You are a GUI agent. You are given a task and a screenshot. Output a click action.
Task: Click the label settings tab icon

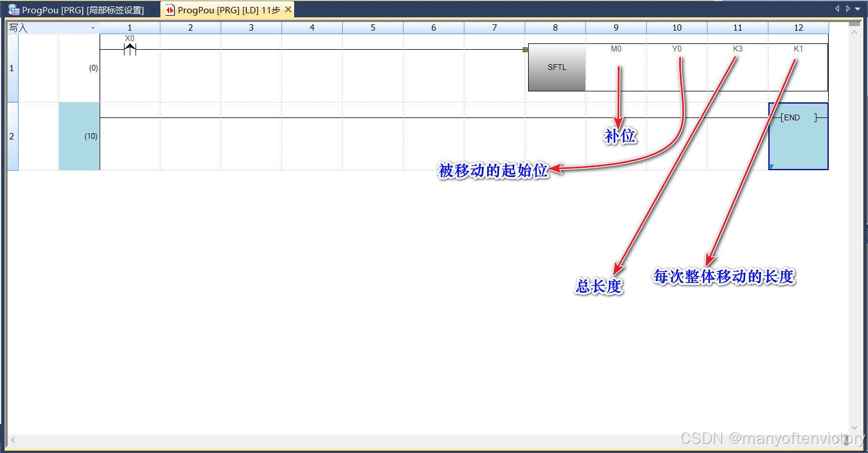click(14, 10)
